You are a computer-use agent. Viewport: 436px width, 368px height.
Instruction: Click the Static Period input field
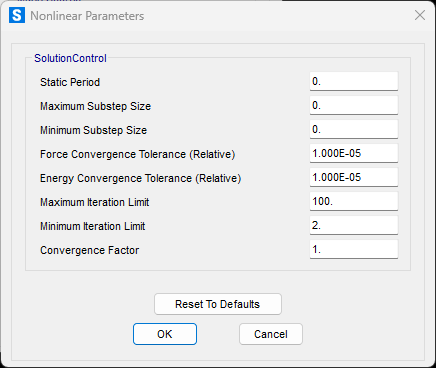point(354,81)
